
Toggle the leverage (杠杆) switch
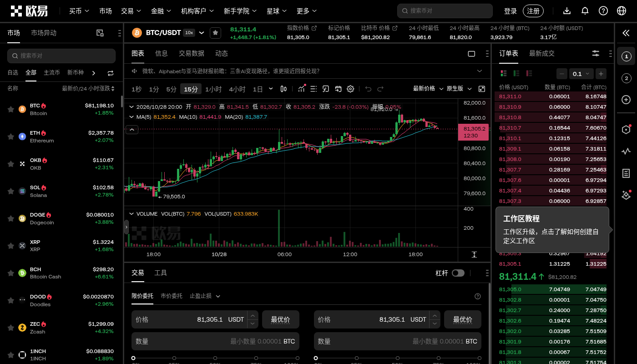click(x=458, y=273)
